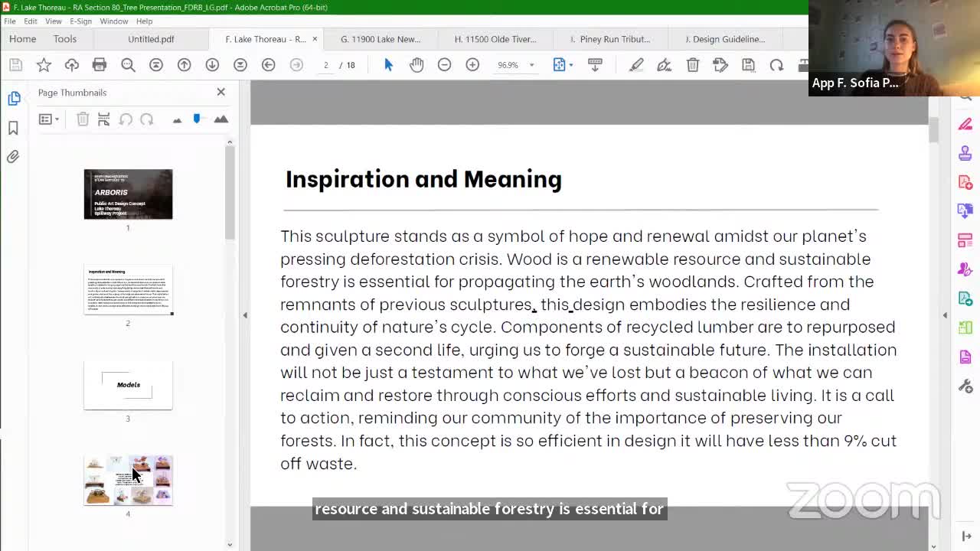The width and height of the screenshot is (980, 551).
Task: Go to next page arrow
Action: [x=212, y=65]
